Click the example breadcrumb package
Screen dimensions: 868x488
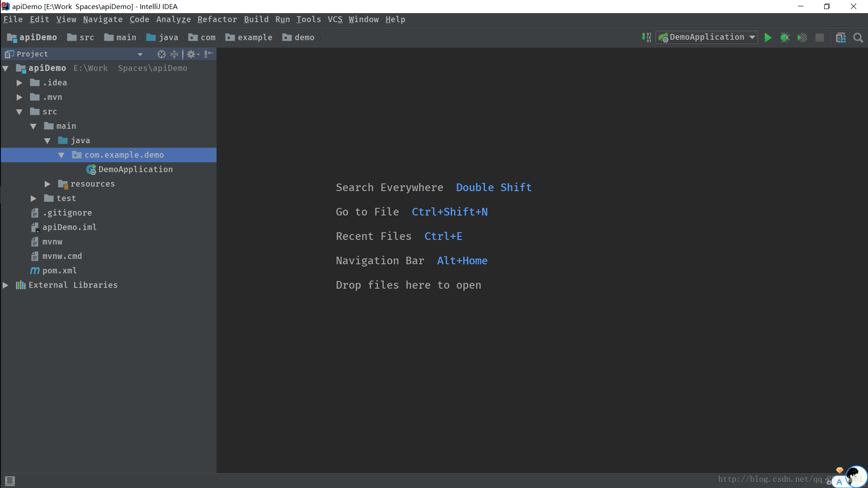(x=249, y=38)
